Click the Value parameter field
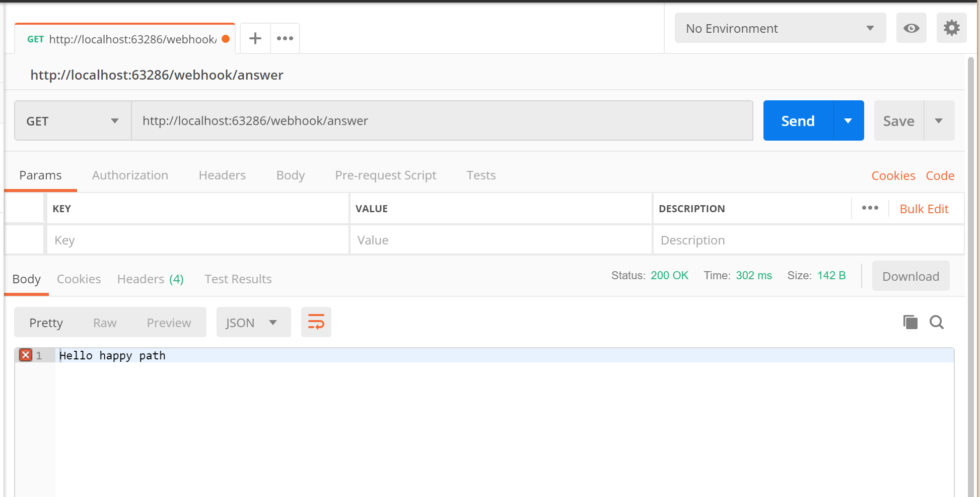The width and height of the screenshot is (980, 497). [501, 240]
